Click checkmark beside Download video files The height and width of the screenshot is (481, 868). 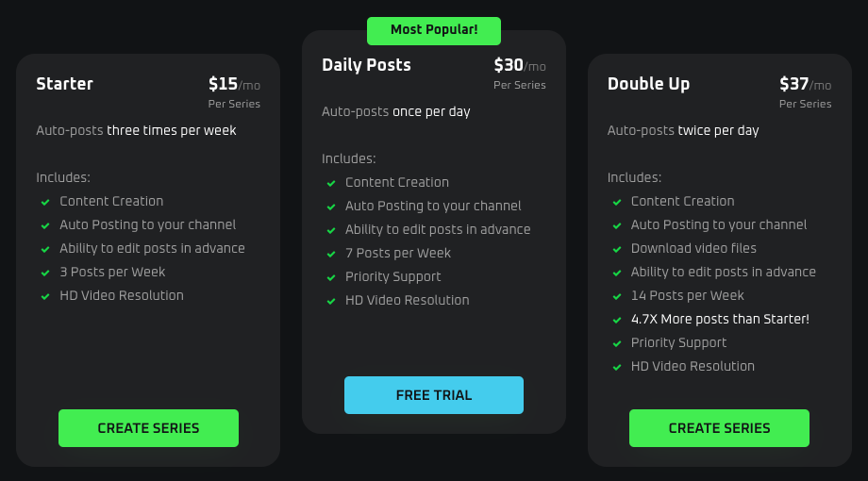617,249
